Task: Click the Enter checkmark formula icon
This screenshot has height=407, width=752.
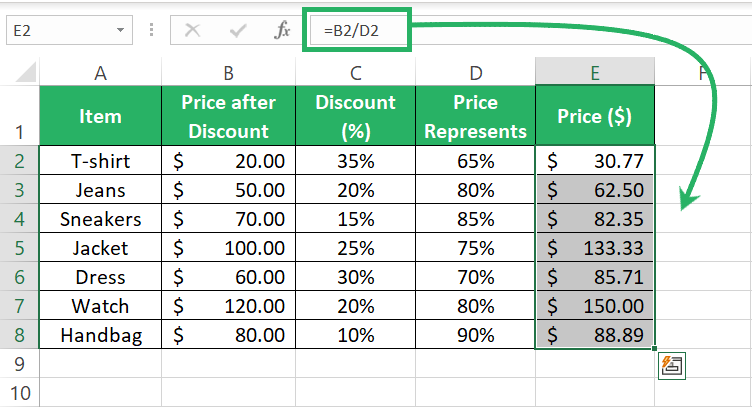Action: 237,31
